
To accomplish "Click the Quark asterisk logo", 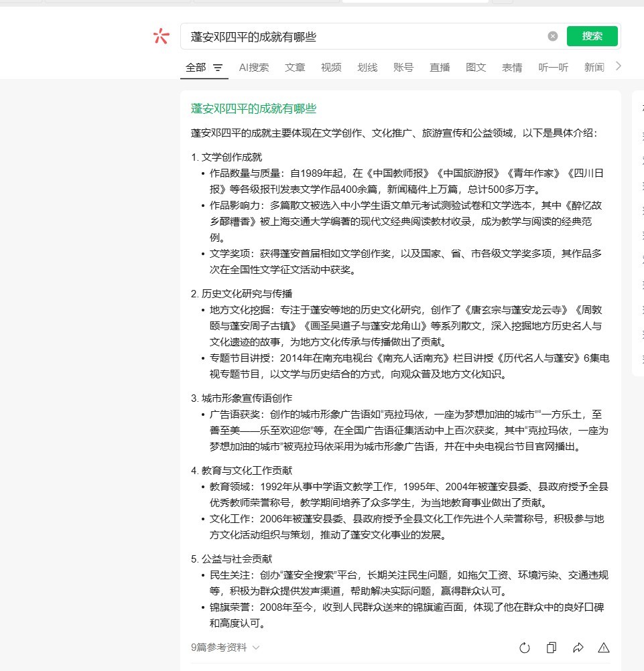I will [x=161, y=36].
